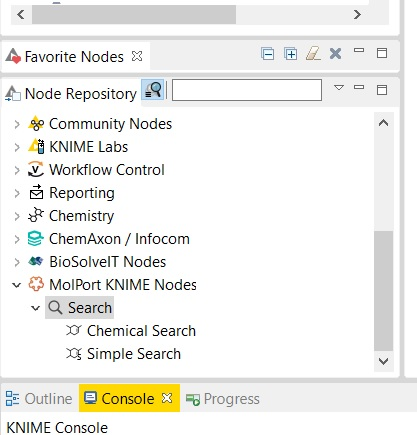Click the Node Repository search field
This screenshot has width=417, height=435.
pyautogui.click(x=247, y=90)
